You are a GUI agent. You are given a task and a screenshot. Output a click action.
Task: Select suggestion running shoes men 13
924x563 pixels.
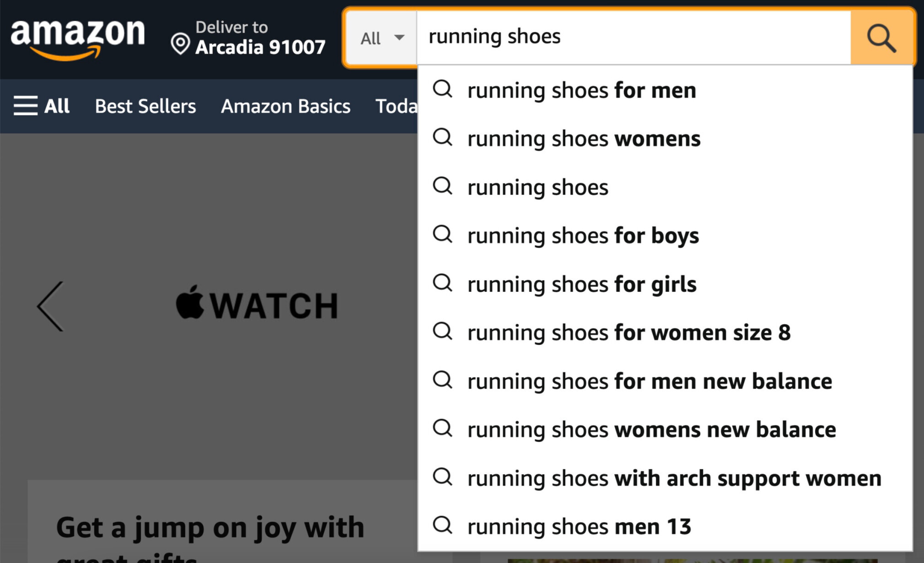pyautogui.click(x=665, y=526)
